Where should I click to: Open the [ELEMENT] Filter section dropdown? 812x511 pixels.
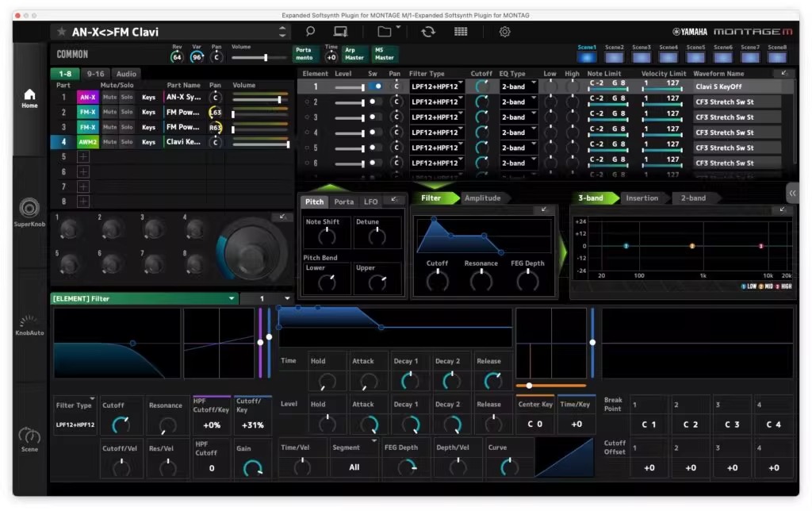pos(144,298)
